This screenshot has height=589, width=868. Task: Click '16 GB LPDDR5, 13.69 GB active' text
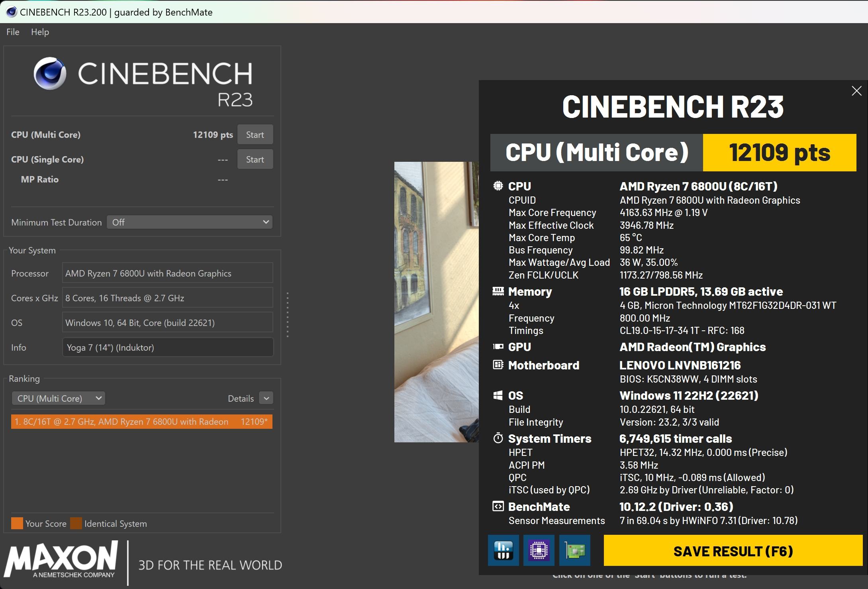pos(701,291)
